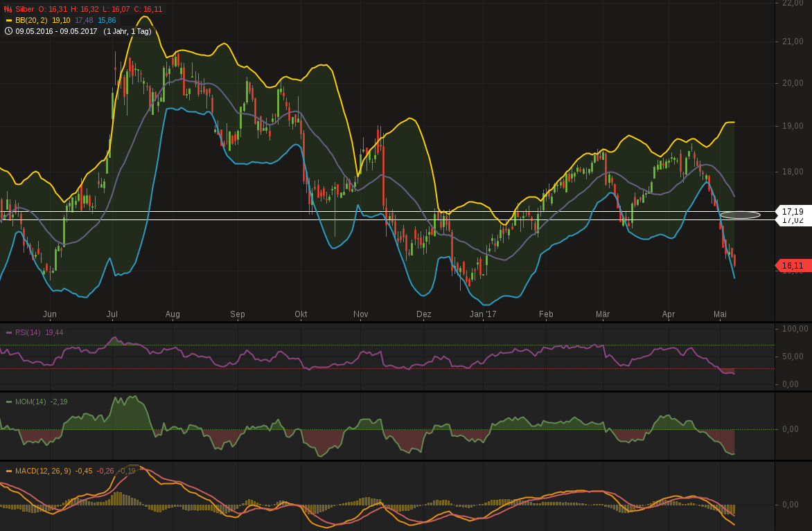Click the 18,00 price axis label

[x=793, y=172]
